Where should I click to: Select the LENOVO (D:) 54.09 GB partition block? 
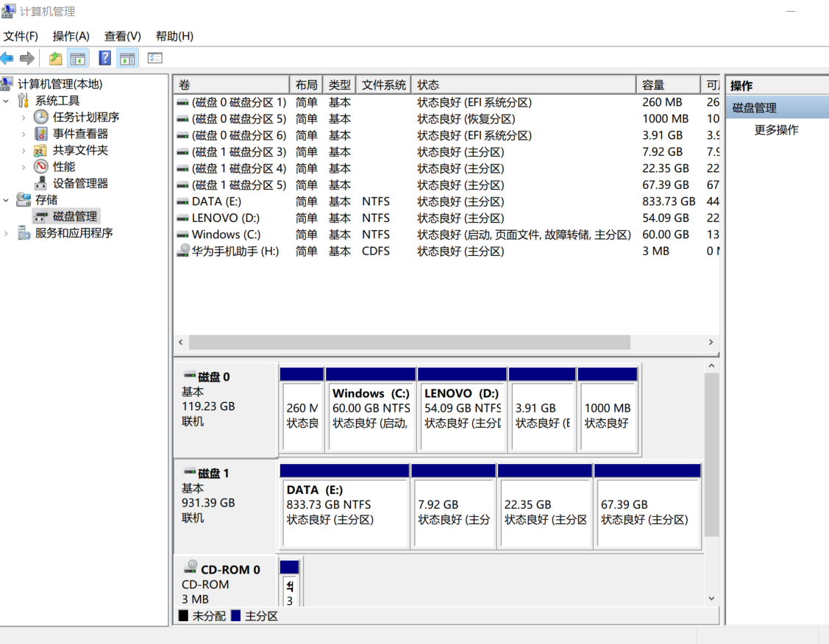pos(462,410)
